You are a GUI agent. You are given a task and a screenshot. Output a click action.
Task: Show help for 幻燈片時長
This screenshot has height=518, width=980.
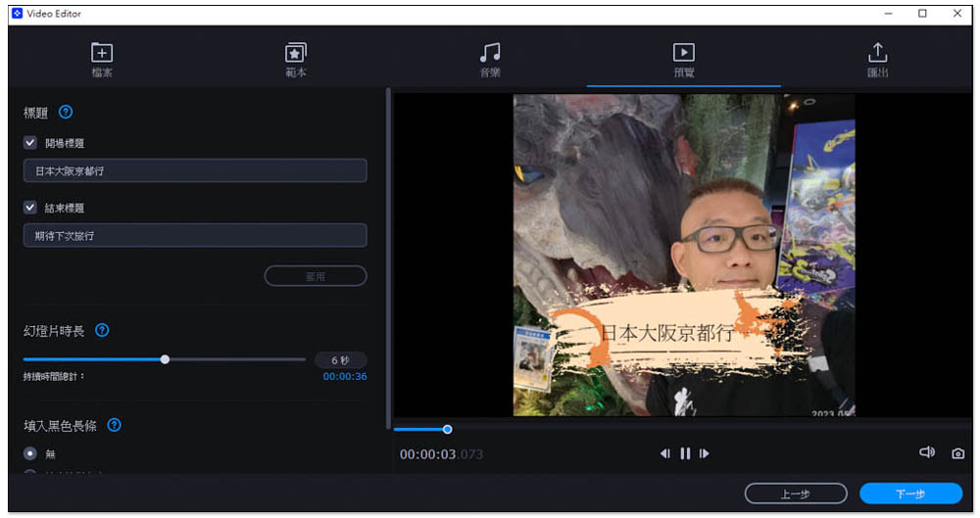point(102,331)
